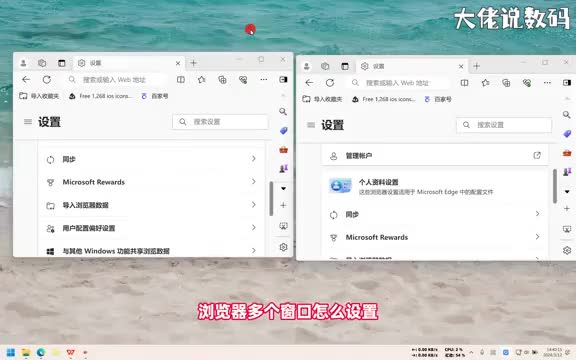Refresh the page in left Edge window

click(47, 79)
